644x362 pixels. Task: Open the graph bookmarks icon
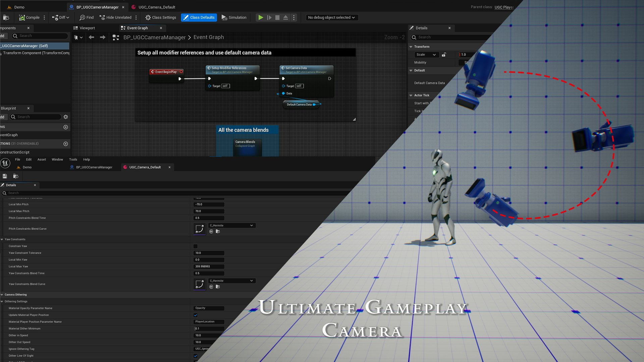(76, 37)
